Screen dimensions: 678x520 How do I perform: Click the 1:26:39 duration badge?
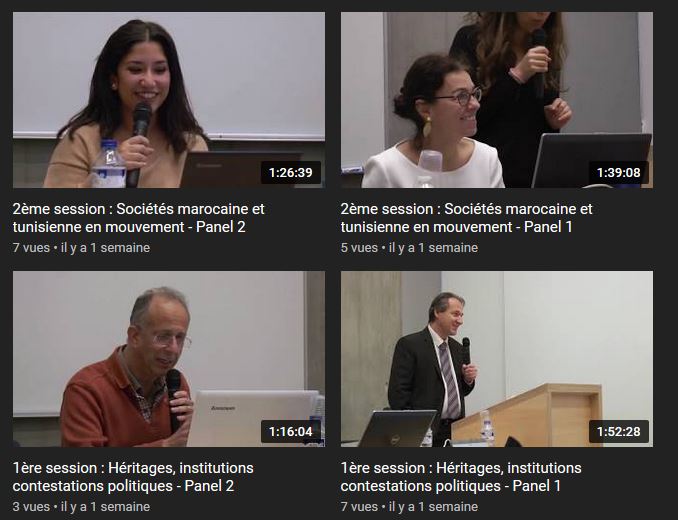pyautogui.click(x=291, y=172)
